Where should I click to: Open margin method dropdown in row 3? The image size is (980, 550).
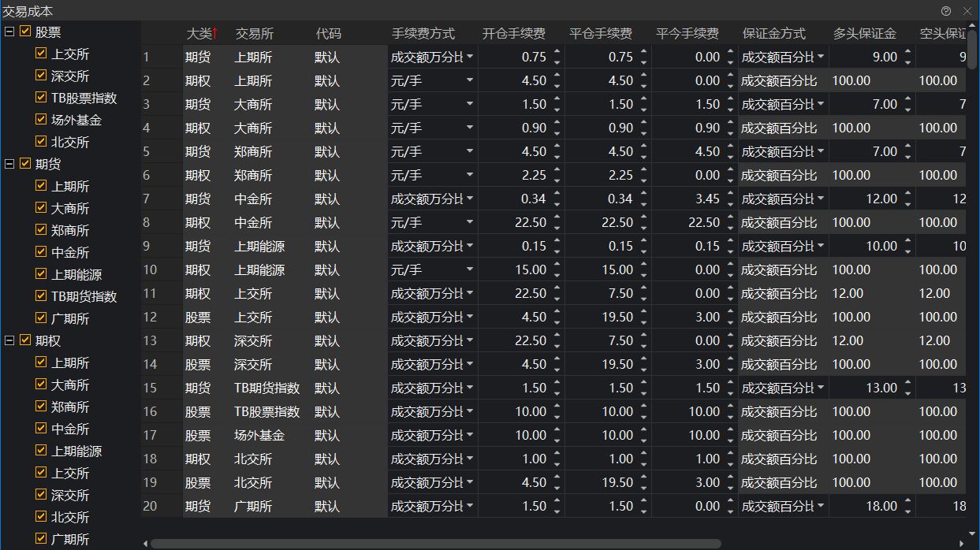click(x=821, y=104)
